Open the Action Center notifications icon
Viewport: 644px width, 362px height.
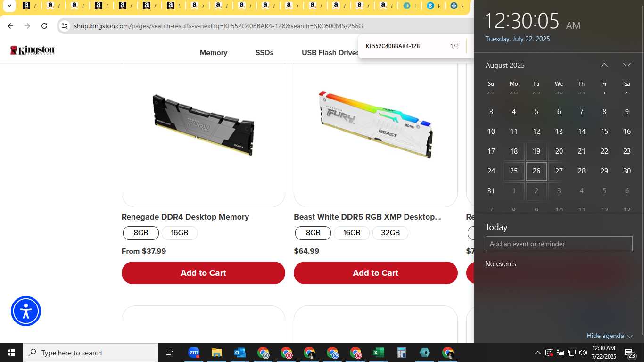pos(631,353)
